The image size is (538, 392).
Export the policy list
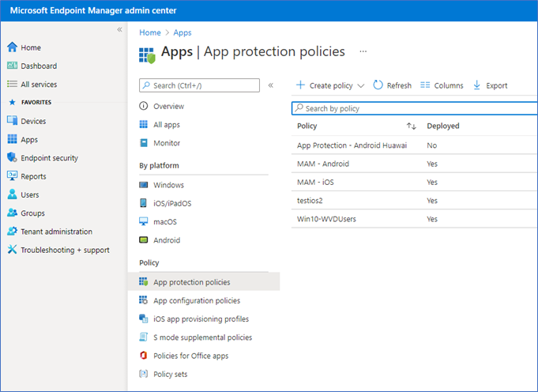tap(490, 85)
